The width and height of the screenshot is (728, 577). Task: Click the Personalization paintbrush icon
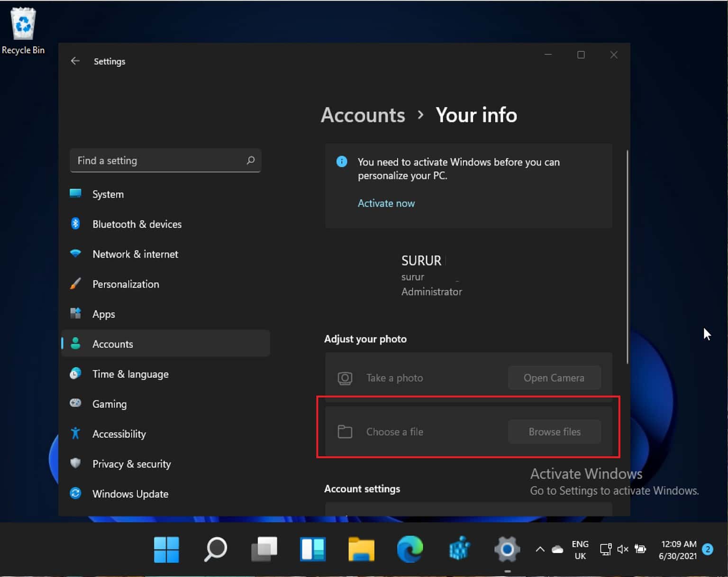coord(76,284)
